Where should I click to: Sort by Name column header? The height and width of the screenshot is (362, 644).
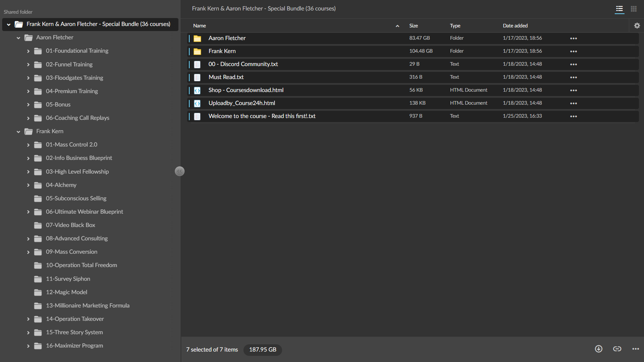tap(199, 26)
